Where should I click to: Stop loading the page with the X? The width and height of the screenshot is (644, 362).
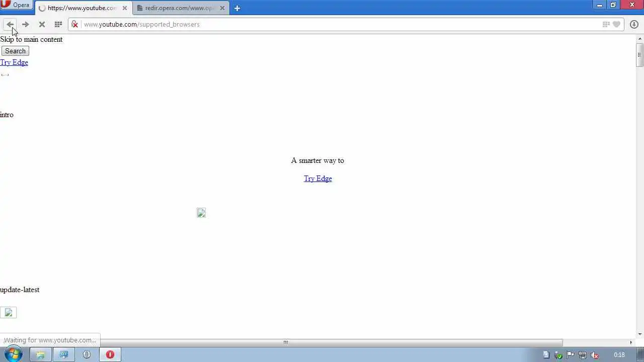[42, 24]
